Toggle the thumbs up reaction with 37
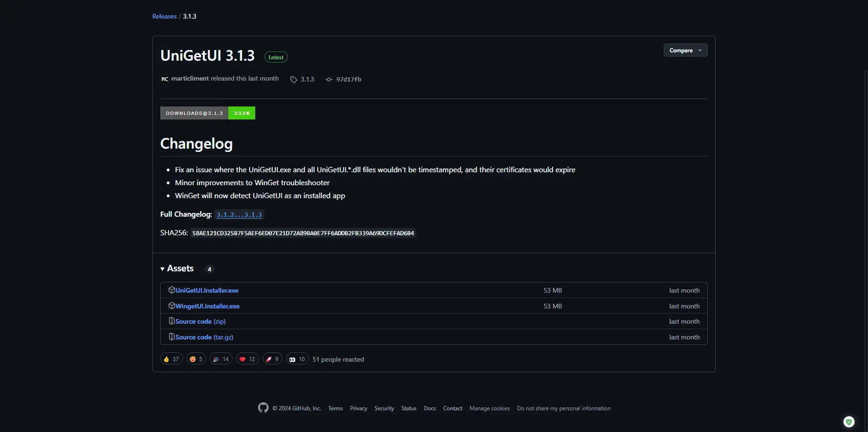This screenshot has height=432, width=868. (171, 359)
